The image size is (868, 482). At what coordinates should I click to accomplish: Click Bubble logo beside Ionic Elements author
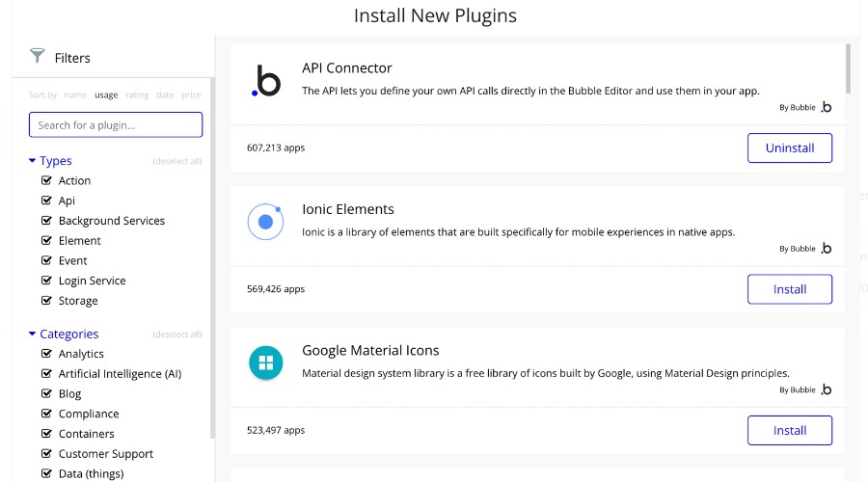click(x=826, y=248)
